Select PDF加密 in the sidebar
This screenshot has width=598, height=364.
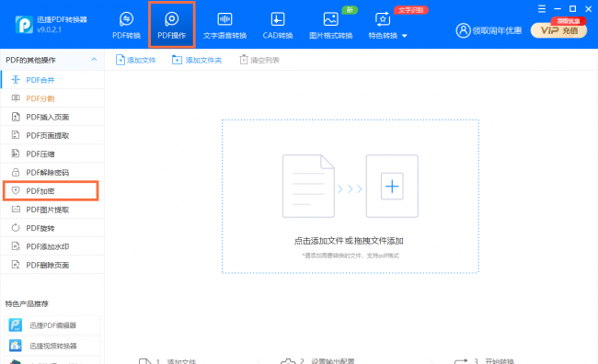[x=51, y=191]
